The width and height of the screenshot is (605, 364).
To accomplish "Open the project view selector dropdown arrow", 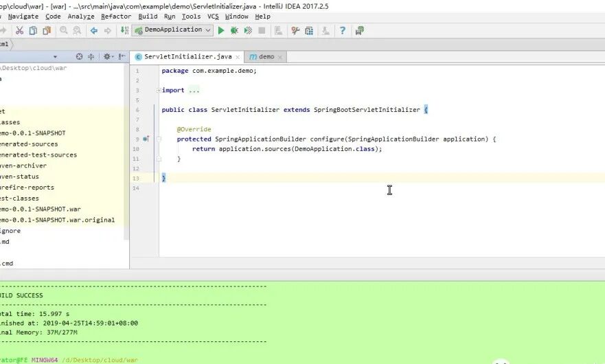I will [55, 57].
